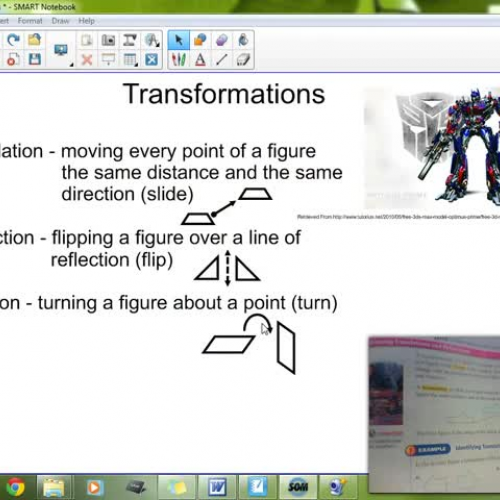Click the page recorder icon with red dot
This screenshot has height=500, width=500.
tap(13, 60)
